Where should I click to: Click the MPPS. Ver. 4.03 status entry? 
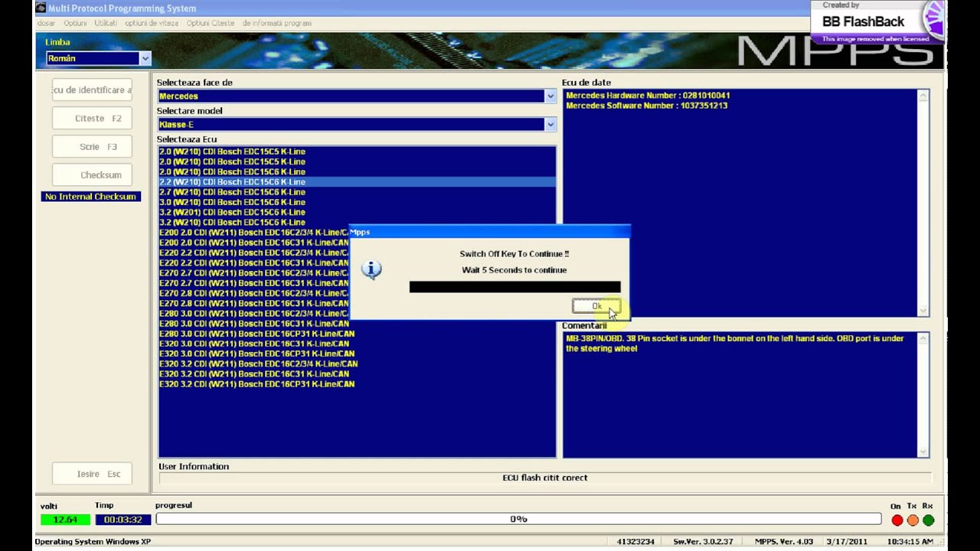pyautogui.click(x=784, y=542)
